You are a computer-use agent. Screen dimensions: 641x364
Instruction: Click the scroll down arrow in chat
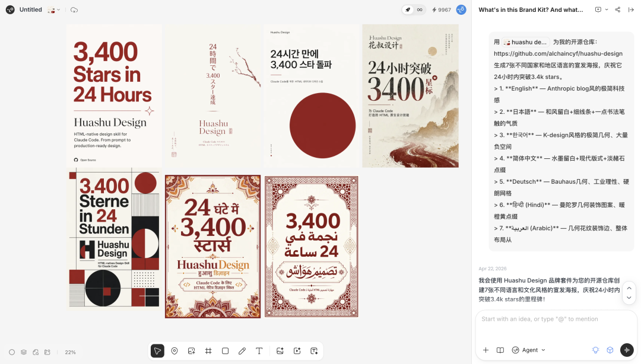(629, 298)
